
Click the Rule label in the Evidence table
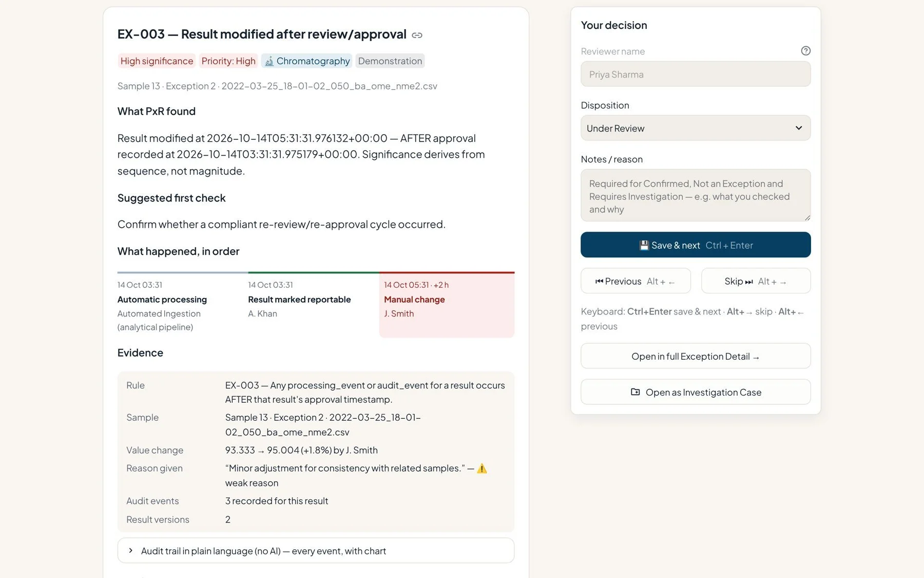tap(136, 385)
